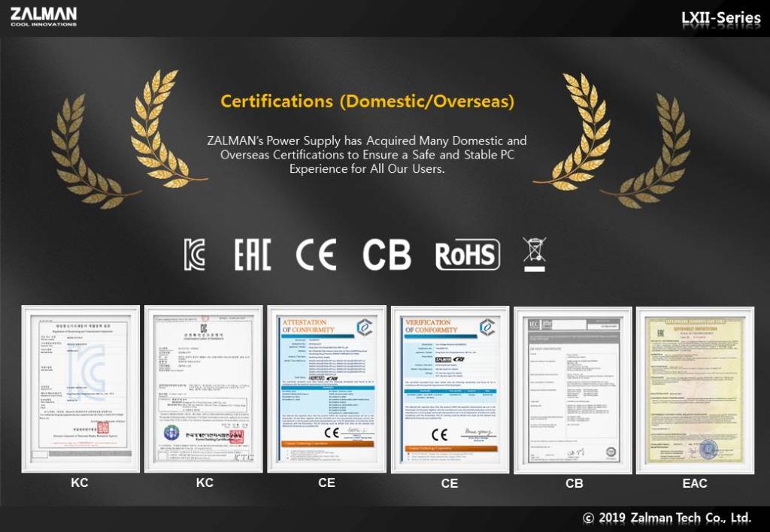Click the CB caption under the certificate
The image size is (770, 532).
tap(574, 484)
